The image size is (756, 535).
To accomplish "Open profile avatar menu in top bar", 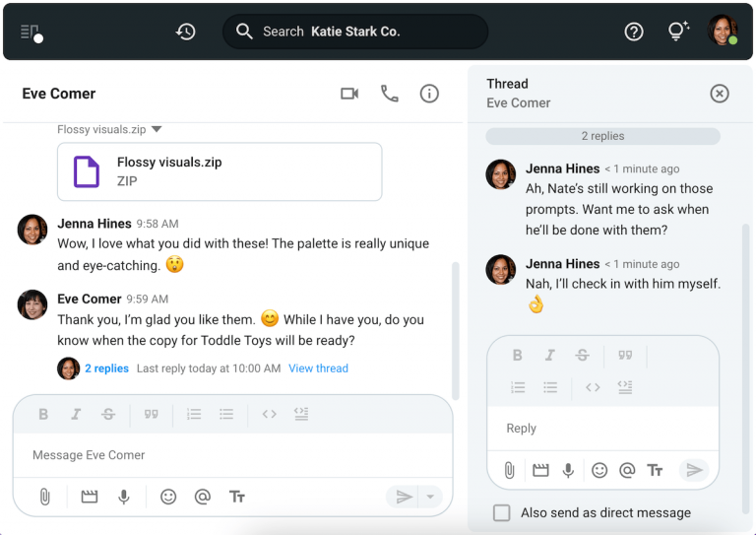I will click(x=723, y=32).
